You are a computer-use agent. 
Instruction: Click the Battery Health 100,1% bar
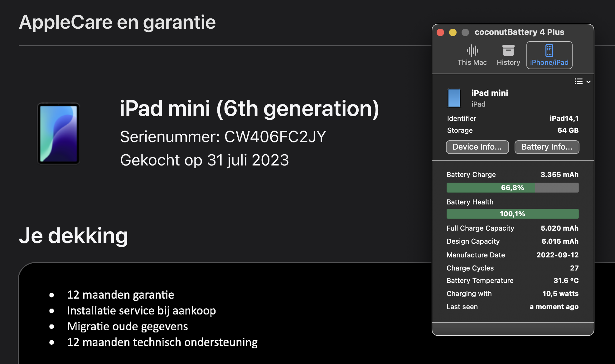click(512, 214)
